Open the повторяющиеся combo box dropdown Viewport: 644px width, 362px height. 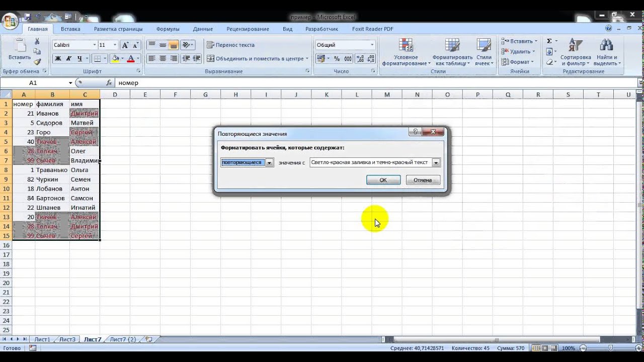(269, 162)
